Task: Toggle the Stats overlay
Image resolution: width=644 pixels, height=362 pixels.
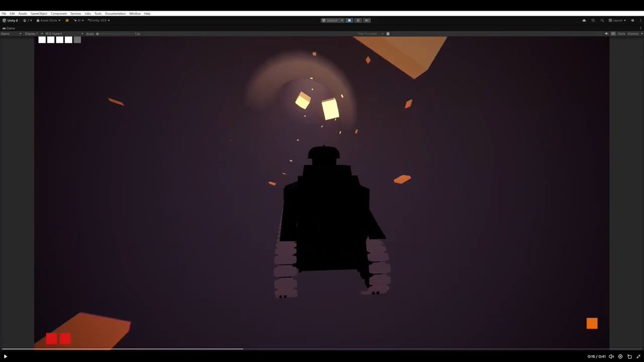Action: [x=621, y=34]
